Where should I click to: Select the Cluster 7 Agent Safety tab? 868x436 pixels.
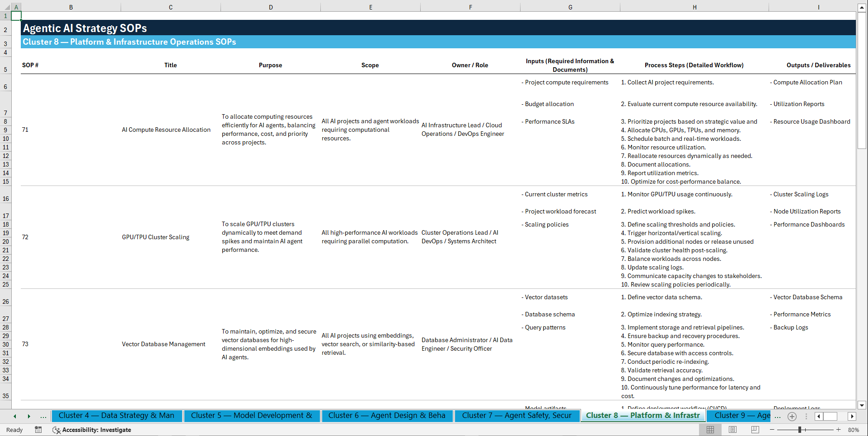tap(516, 415)
